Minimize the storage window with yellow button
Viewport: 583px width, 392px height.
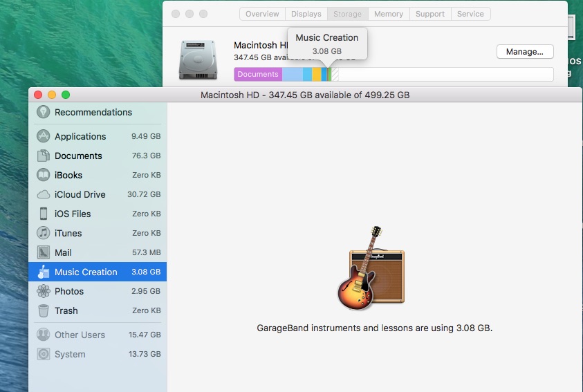(x=52, y=95)
